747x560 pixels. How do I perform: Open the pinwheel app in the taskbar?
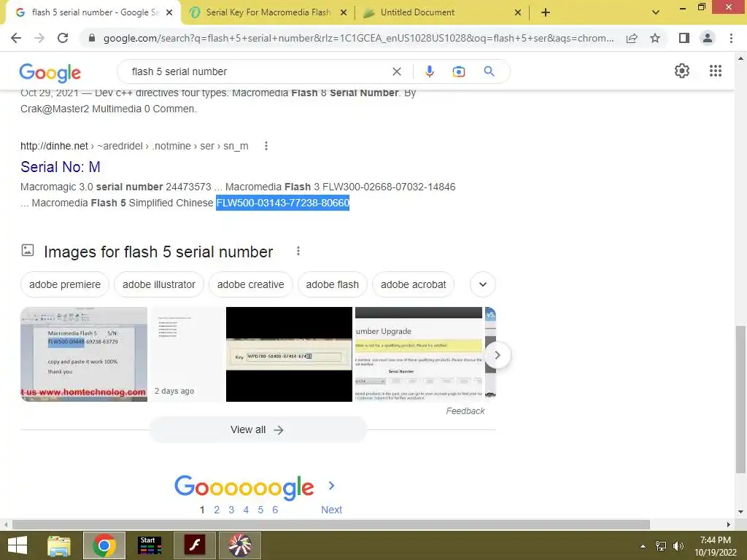coord(239,545)
